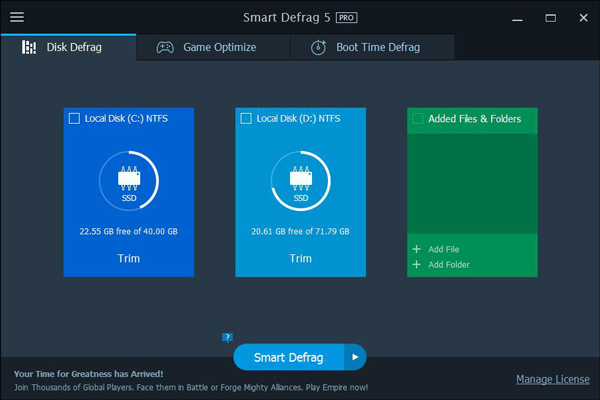
Task: Click Add Folder in the green panel
Action: click(449, 264)
